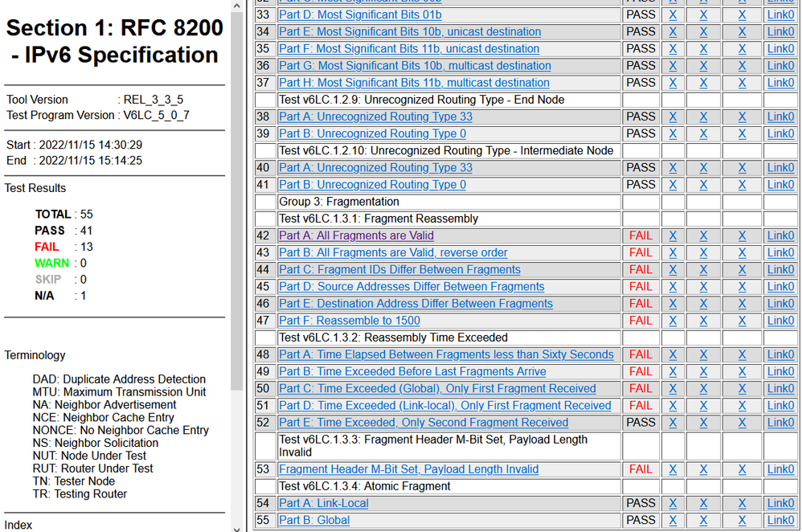Open Link0 in row 45
The height and width of the screenshot is (532, 803).
[780, 286]
